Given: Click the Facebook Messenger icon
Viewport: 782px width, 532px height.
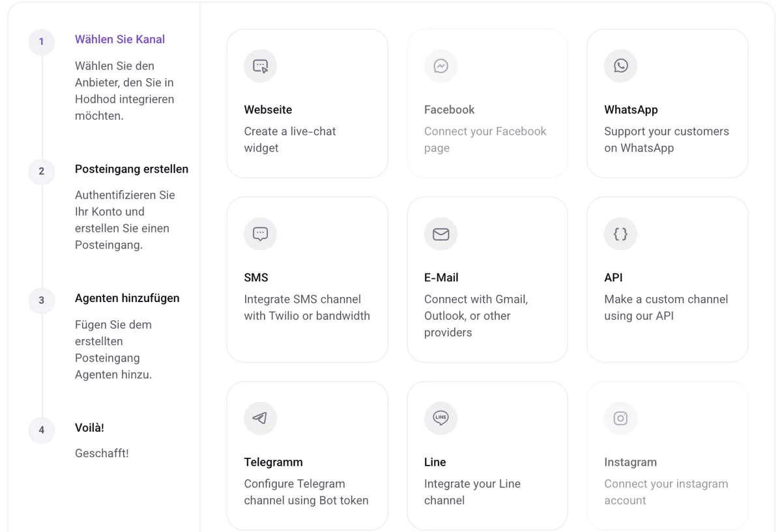Looking at the screenshot, I should (441, 66).
